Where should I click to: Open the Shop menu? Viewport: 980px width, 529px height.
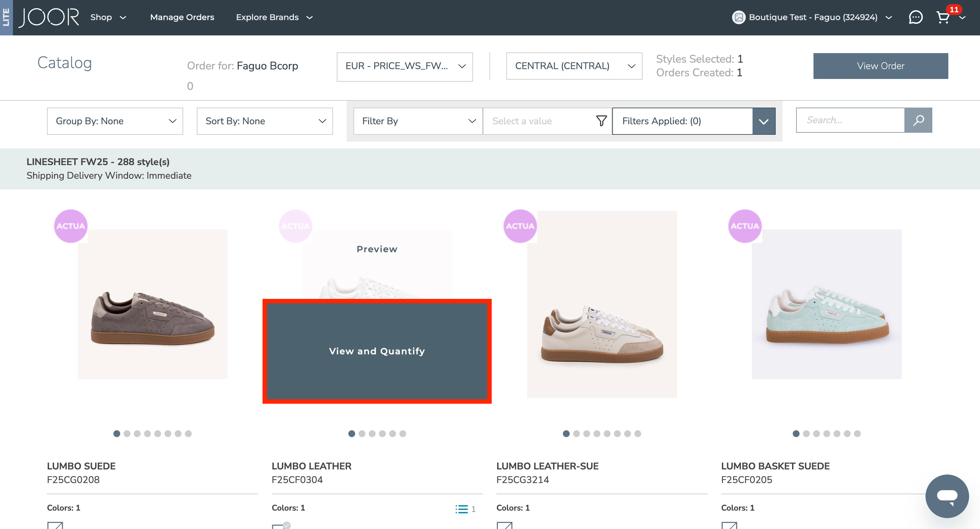coord(108,17)
